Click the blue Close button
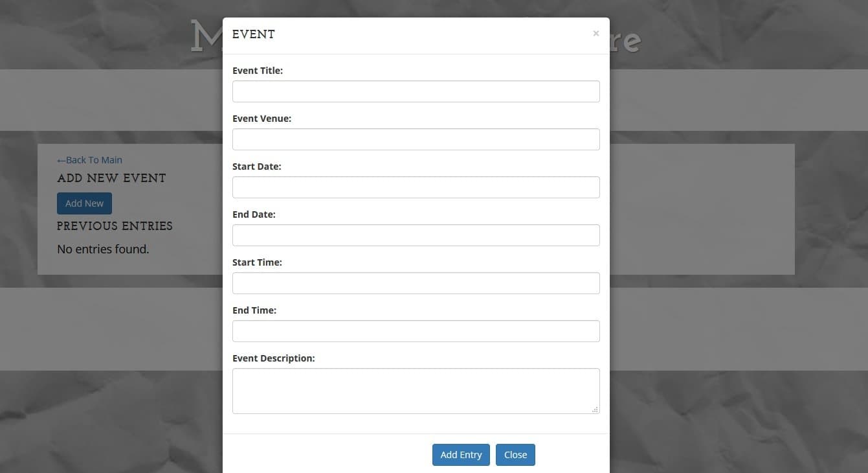Viewport: 868px width, 473px height. coord(515,455)
